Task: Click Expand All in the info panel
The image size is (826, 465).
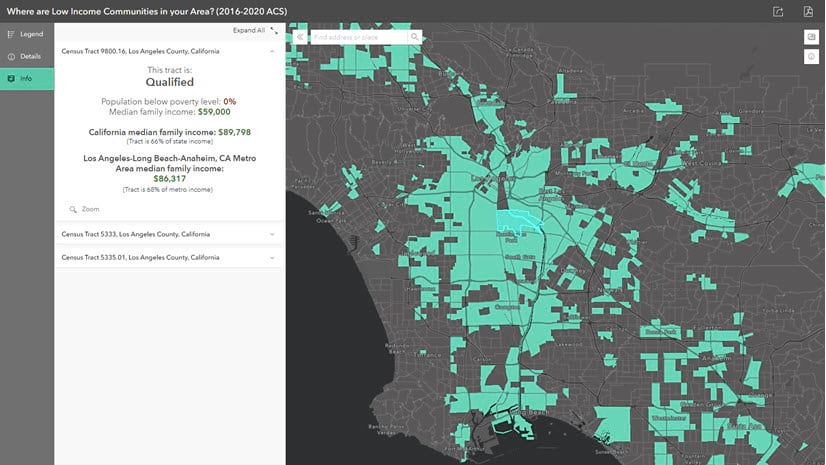Action: (x=249, y=31)
